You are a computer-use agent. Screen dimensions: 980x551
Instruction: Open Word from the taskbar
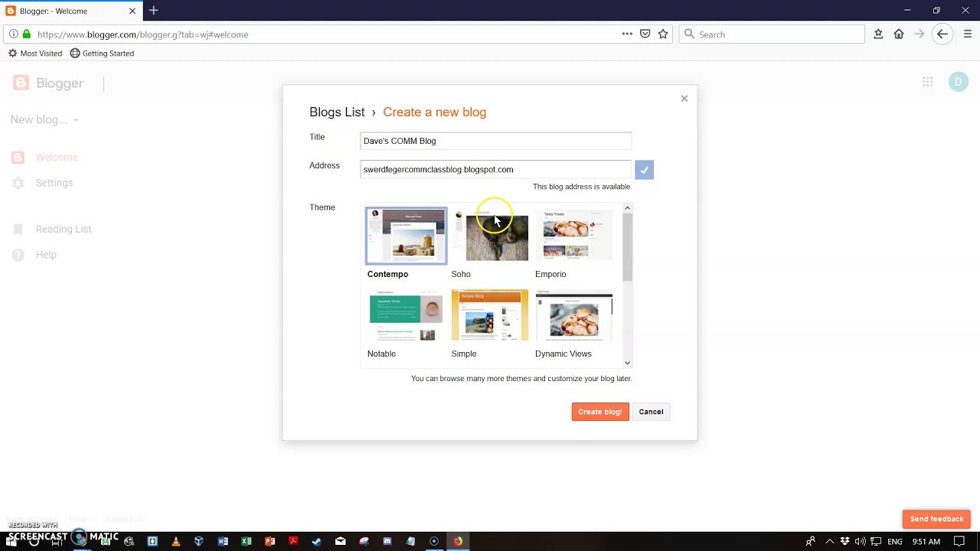pos(223,541)
